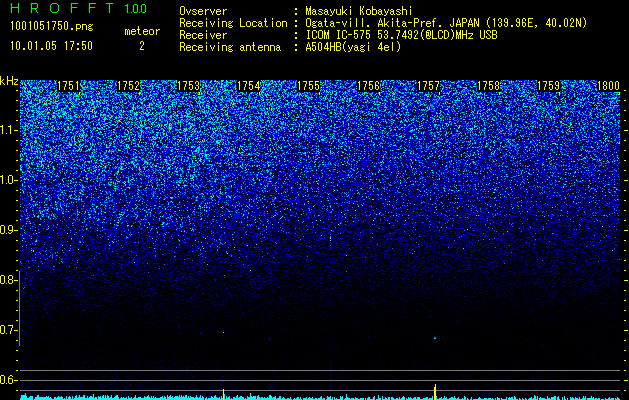Select receiver text ICOM IC-575 53.7492 MHz USB
Image resolution: width=629 pixels, height=400 pixels.
[401, 35]
